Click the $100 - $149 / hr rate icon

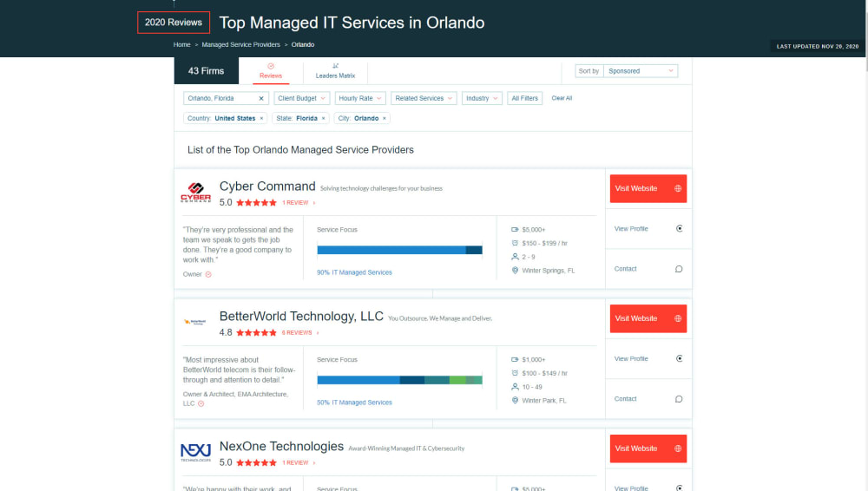pos(515,373)
